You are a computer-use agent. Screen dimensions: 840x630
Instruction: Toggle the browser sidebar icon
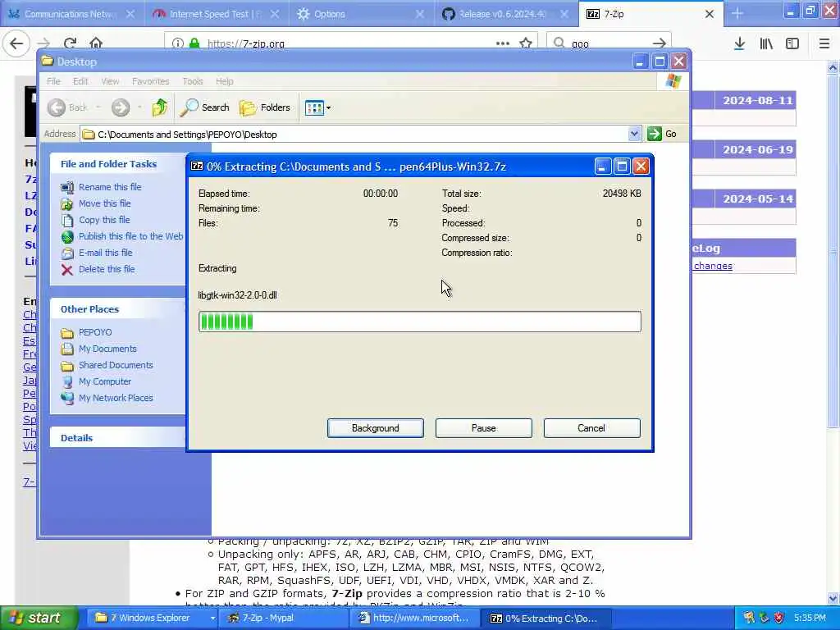click(x=792, y=43)
